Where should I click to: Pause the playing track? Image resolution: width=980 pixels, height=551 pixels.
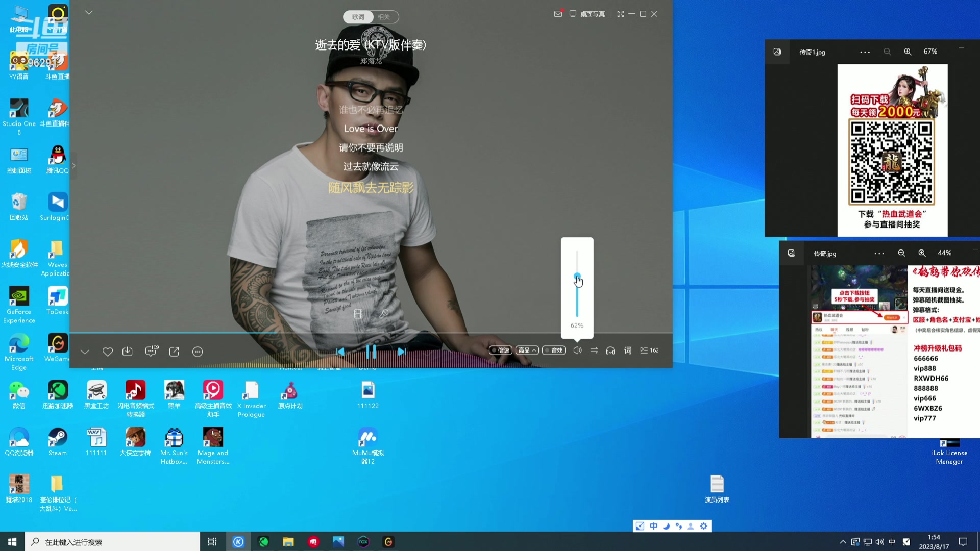click(371, 352)
